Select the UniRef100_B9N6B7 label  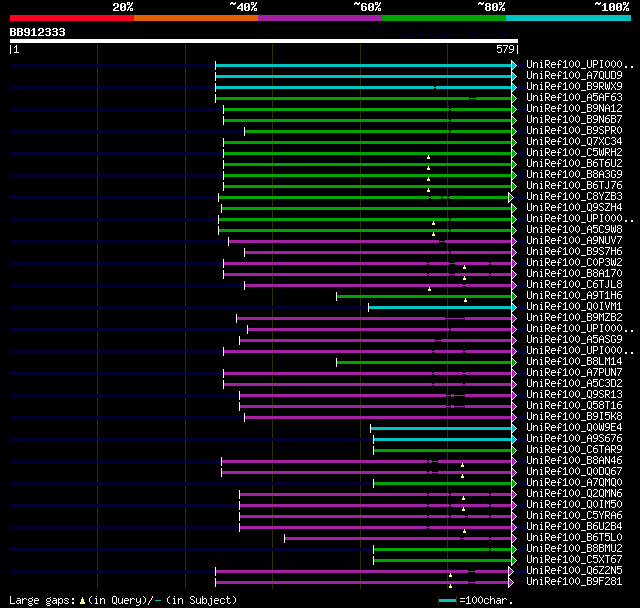point(574,120)
